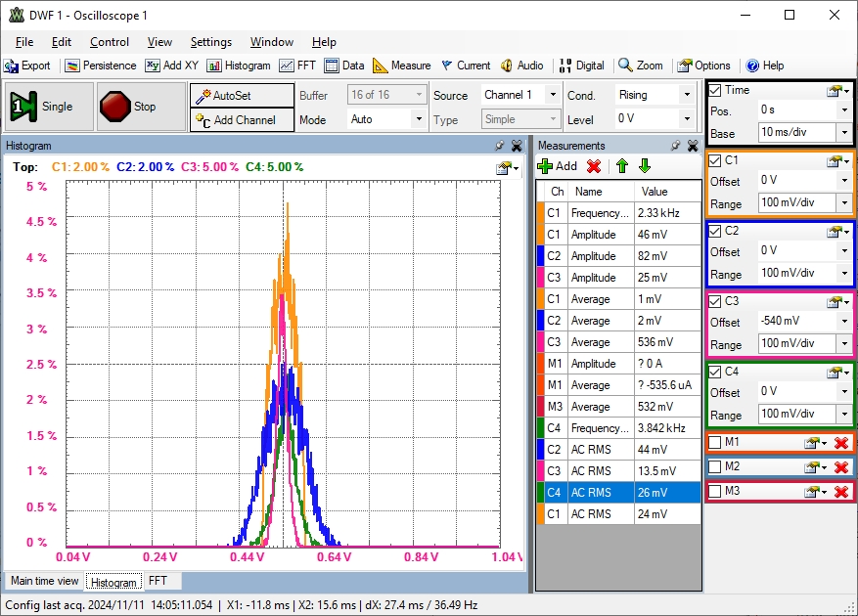The image size is (858, 616).
Task: Remove math channel M1 with red X
Action: (840, 443)
